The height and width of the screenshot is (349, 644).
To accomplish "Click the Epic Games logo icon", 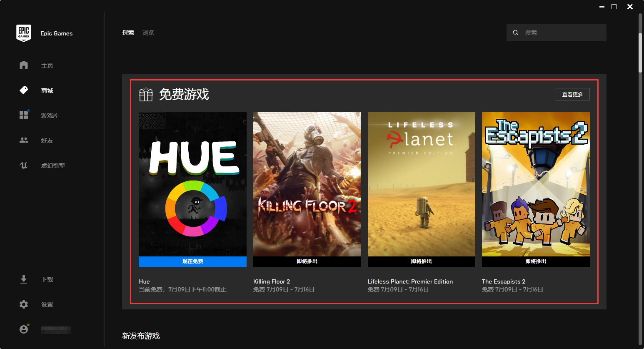I will (24, 33).
